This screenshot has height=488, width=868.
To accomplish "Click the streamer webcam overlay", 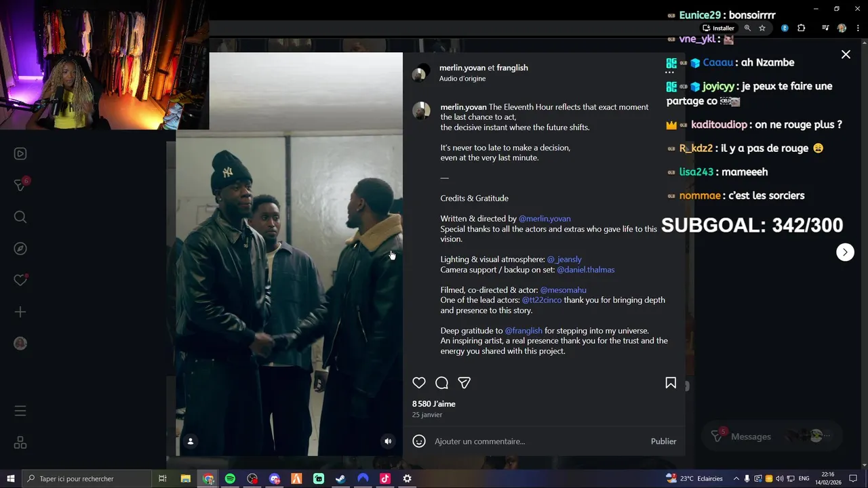I will pyautogui.click(x=104, y=65).
